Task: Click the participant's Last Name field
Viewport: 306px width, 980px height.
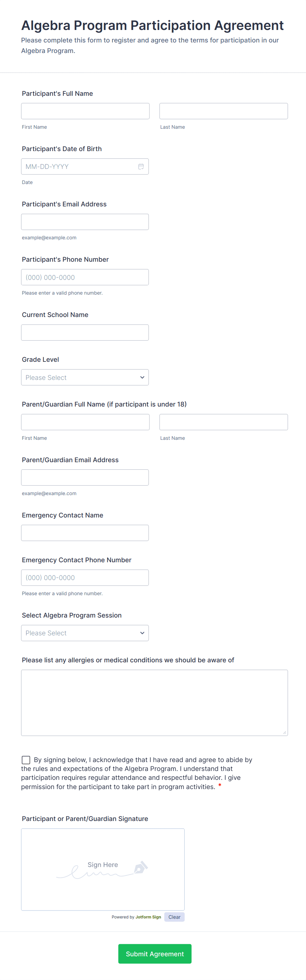Action: tap(223, 111)
